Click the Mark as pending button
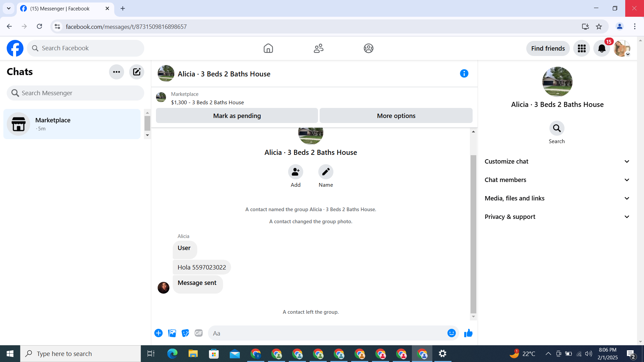 [x=237, y=116]
